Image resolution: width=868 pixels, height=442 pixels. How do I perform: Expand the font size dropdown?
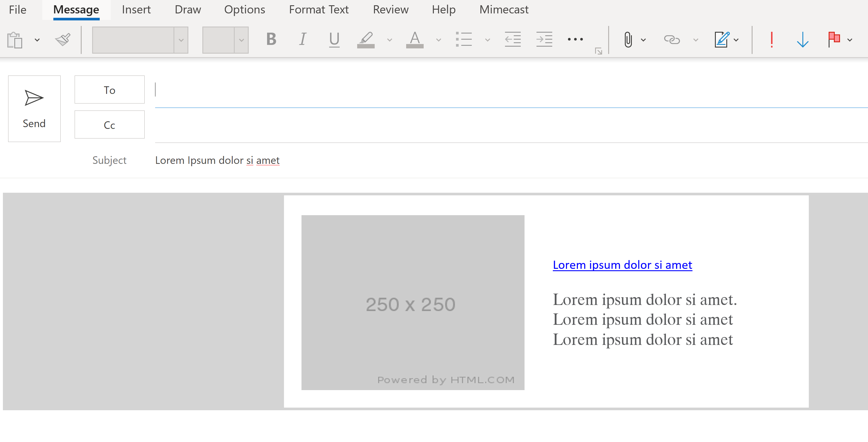click(241, 40)
